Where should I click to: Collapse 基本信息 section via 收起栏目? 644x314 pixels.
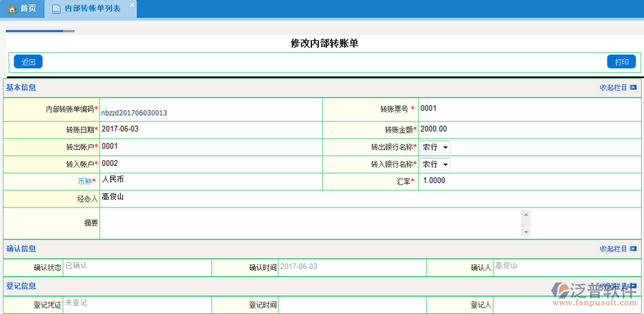coord(613,88)
